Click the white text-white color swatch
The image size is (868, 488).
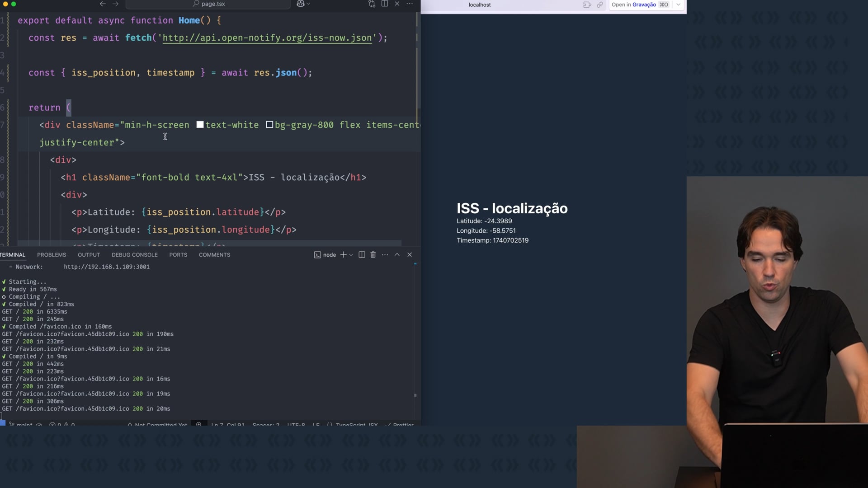point(200,125)
